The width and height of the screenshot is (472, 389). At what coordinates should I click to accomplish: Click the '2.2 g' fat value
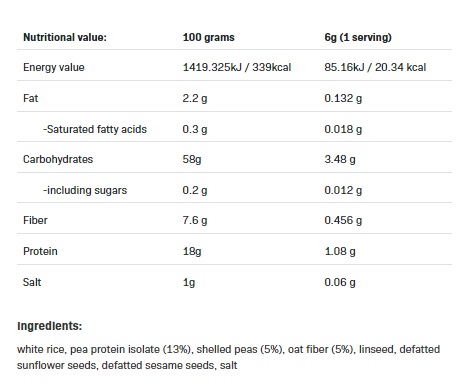195,99
